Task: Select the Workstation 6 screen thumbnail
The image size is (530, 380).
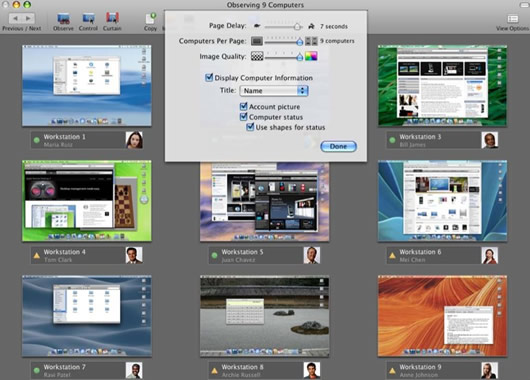Action: coord(442,201)
